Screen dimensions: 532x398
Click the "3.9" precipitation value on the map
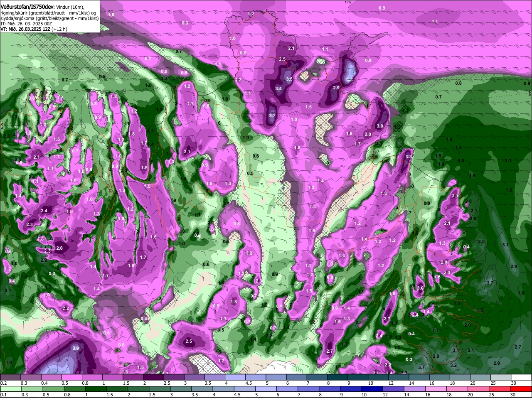[x=75, y=348]
